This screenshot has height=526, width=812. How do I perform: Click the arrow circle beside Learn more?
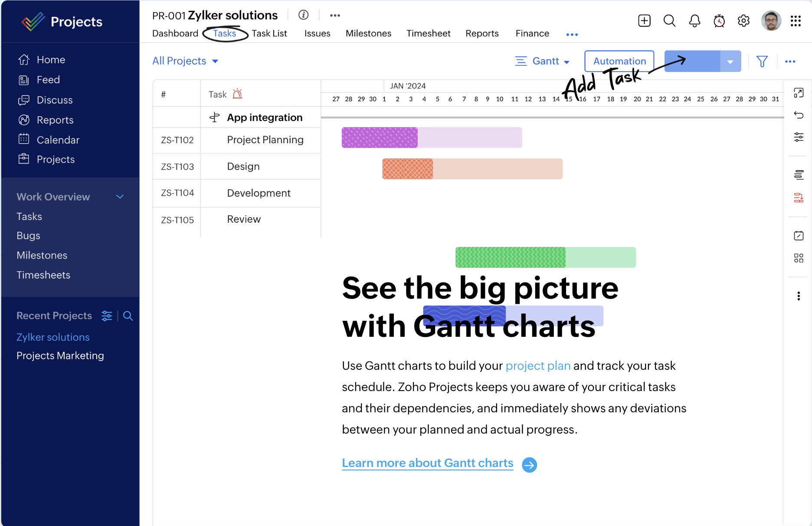(529, 465)
